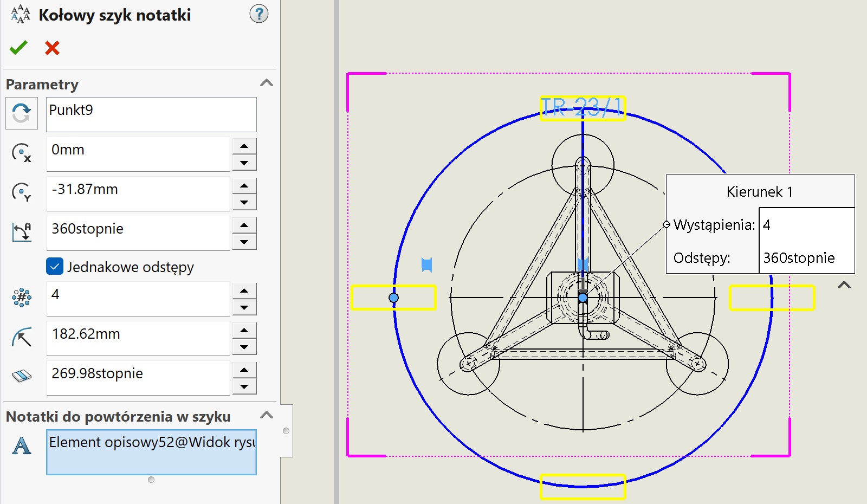Cancel with the red X icon
Viewport: 867px width, 504px height.
point(52,48)
